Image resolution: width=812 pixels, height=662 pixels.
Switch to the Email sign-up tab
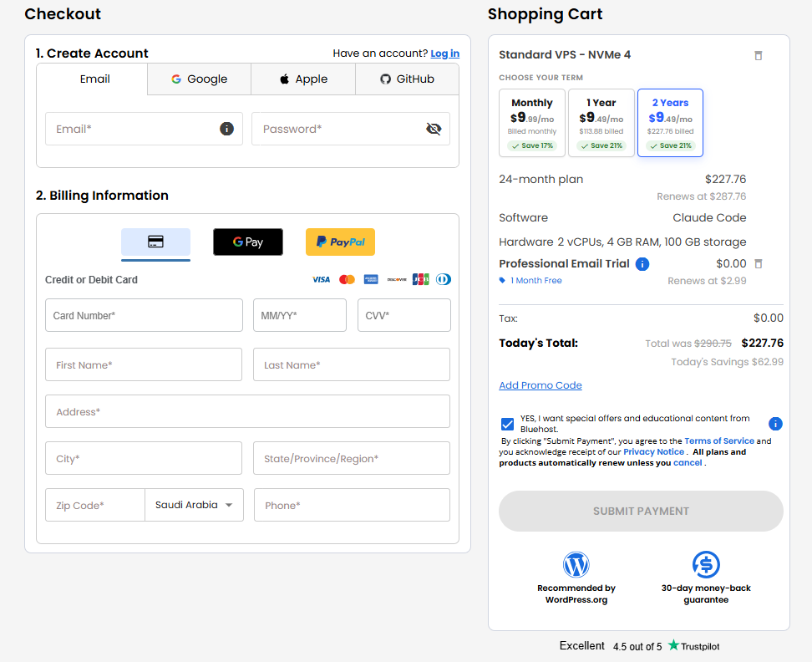click(92, 79)
